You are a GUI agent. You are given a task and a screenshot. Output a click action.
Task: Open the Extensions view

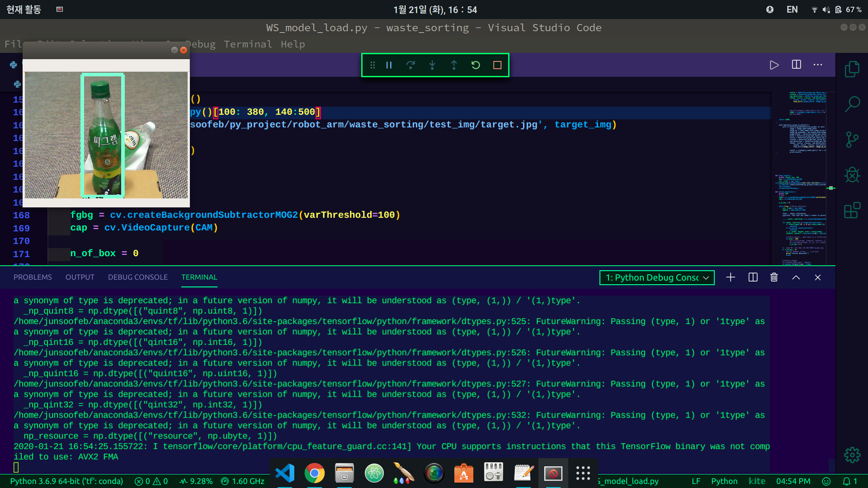[x=852, y=210]
